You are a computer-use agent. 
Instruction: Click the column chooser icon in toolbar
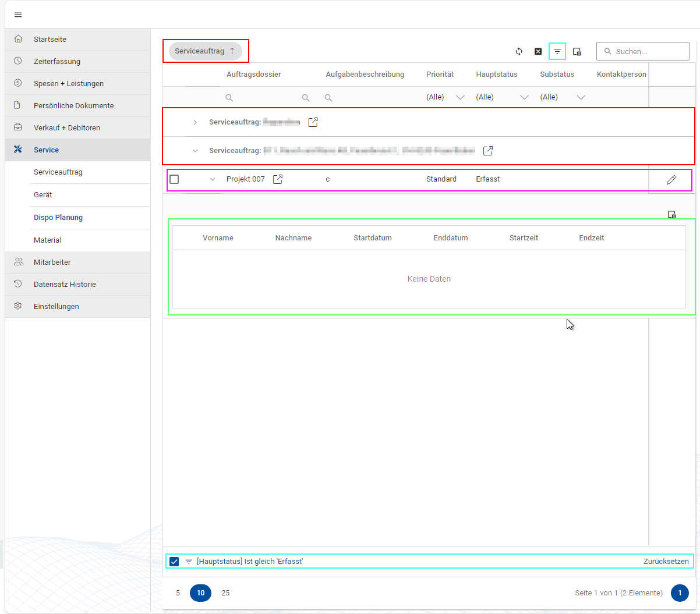(x=577, y=51)
